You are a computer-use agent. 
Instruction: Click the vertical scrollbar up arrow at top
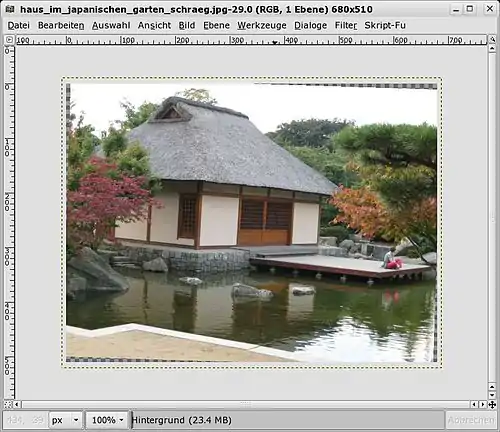(492, 49)
